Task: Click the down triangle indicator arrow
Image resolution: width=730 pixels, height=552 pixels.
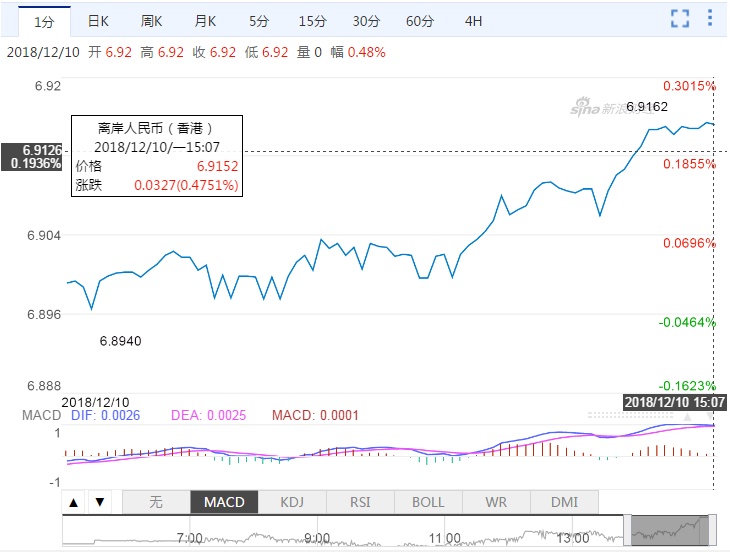Action: (x=98, y=502)
